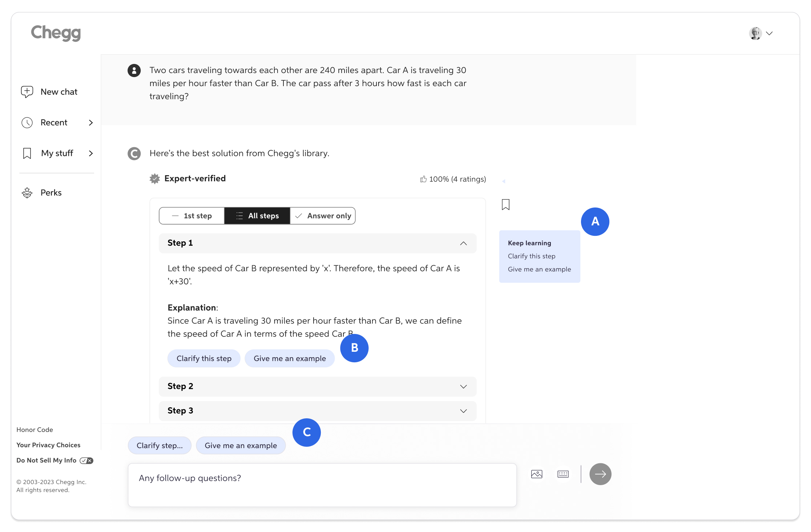The image size is (811, 532).
Task: Collapse Step 1 with the up chevron
Action: tap(463, 243)
